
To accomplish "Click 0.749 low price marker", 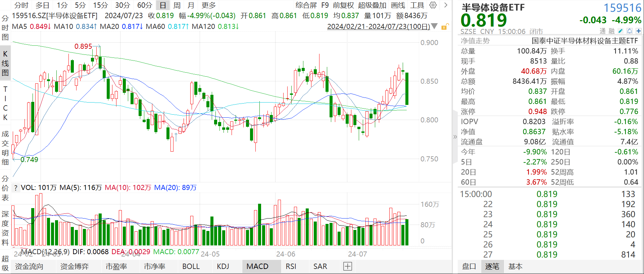I will click(29, 160).
